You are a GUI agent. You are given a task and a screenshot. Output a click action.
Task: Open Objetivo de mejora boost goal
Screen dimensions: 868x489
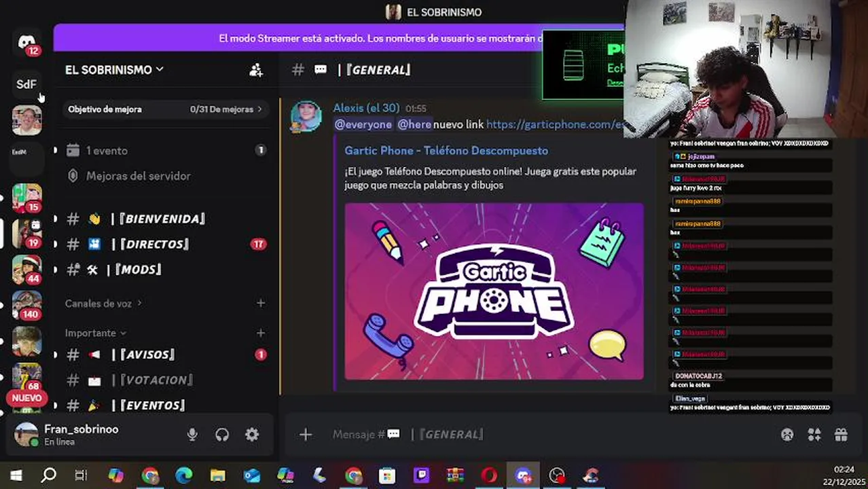[x=165, y=109]
